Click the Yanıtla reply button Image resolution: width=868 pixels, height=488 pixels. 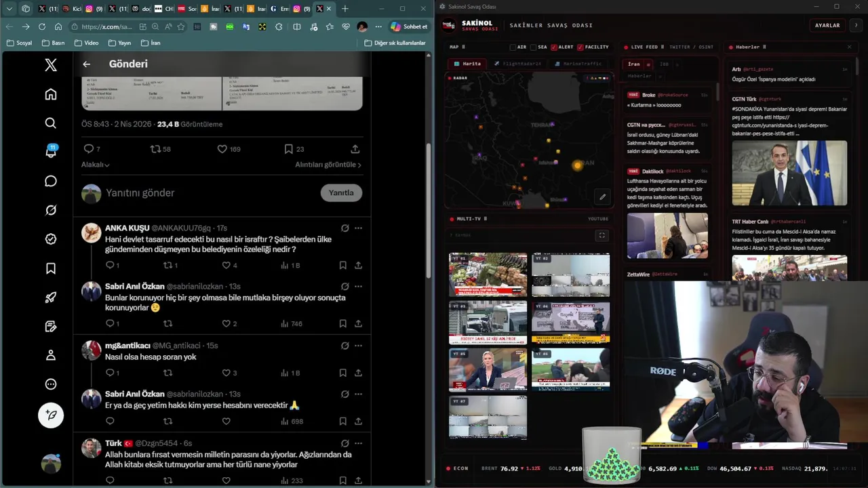point(341,192)
